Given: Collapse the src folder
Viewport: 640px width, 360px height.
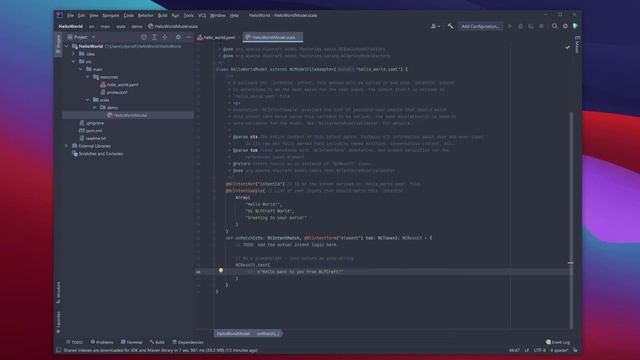Looking at the screenshot, I should [74, 62].
